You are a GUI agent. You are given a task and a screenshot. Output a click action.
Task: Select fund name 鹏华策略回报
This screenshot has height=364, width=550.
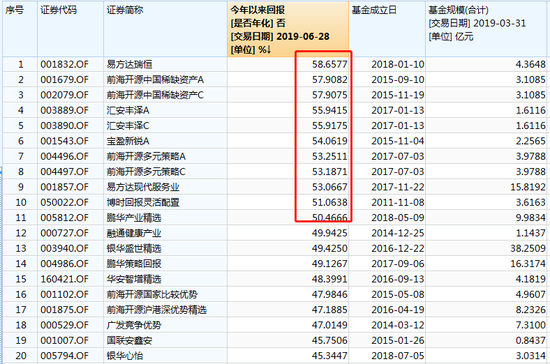[x=134, y=264]
